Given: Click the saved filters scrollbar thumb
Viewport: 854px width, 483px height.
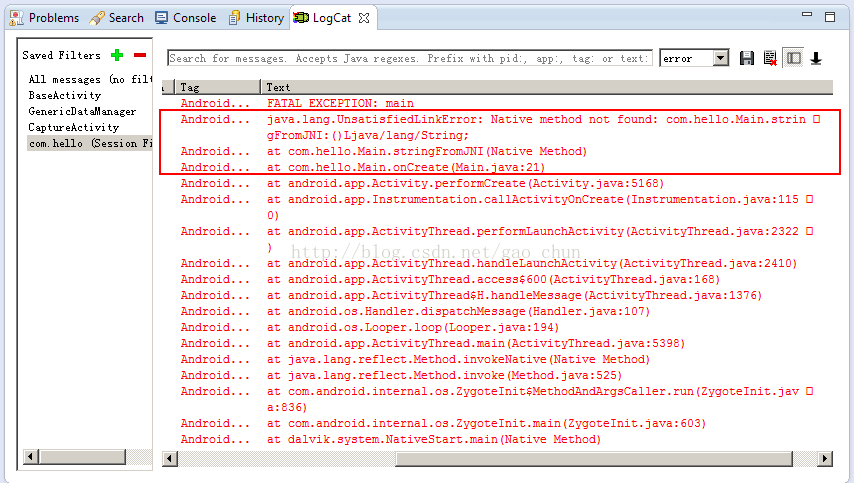Looking at the screenshot, I should pos(82,456).
